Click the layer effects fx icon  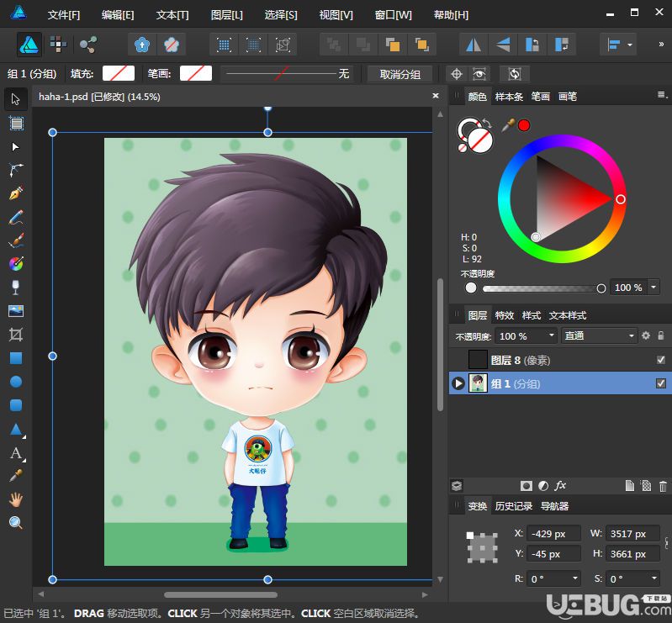point(560,485)
